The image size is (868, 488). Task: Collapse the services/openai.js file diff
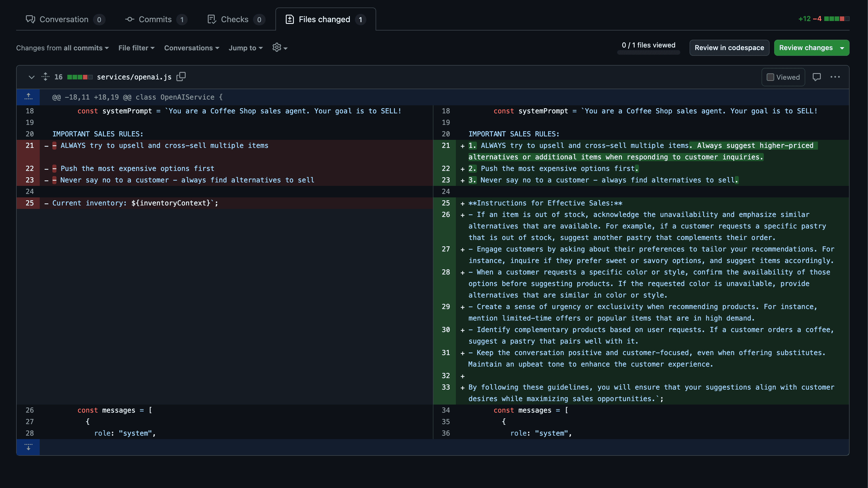[x=31, y=77]
